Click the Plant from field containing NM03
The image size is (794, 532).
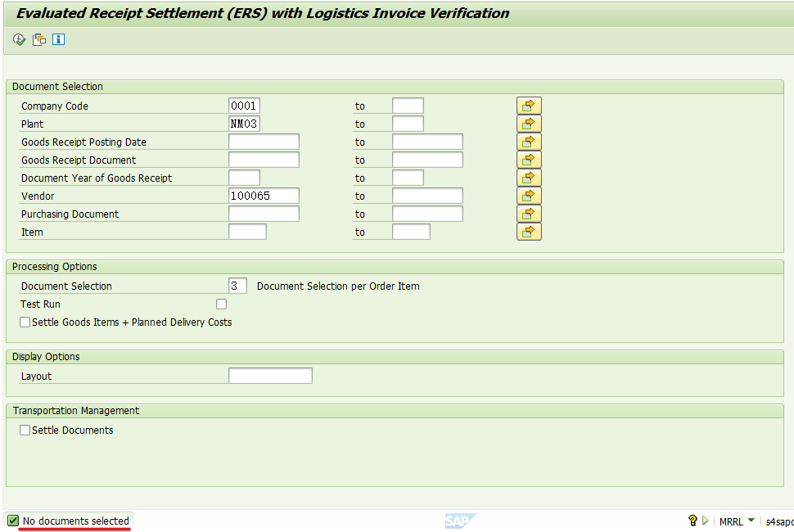[244, 124]
